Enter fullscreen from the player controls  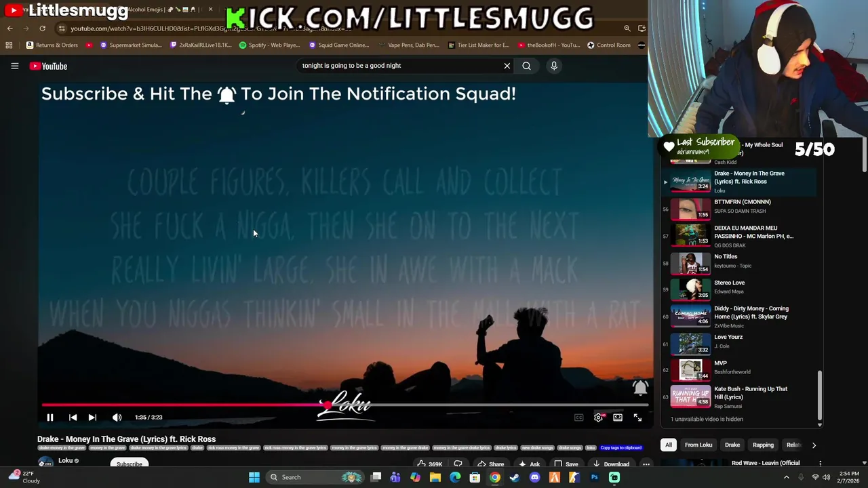637,418
